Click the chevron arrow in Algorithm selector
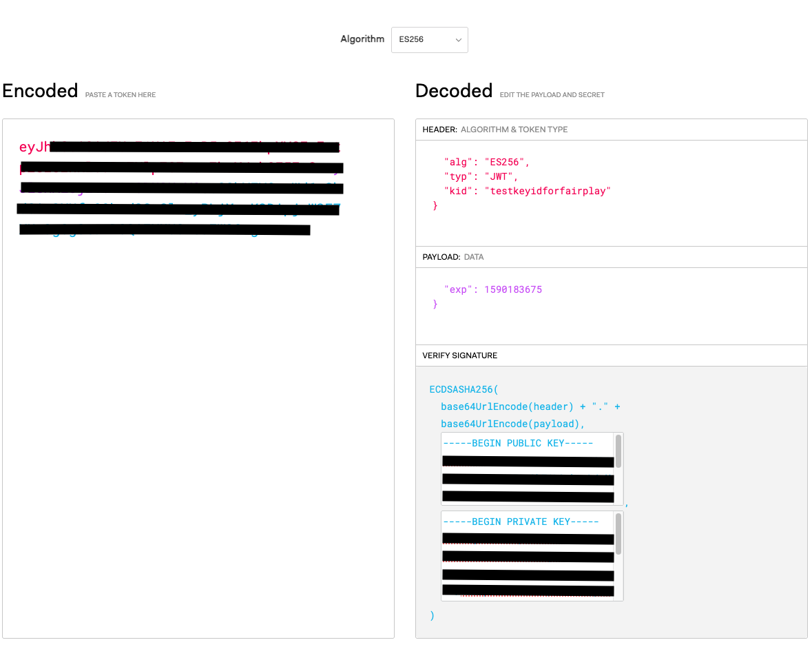Image resolution: width=812 pixels, height=649 pixels. pos(458,41)
